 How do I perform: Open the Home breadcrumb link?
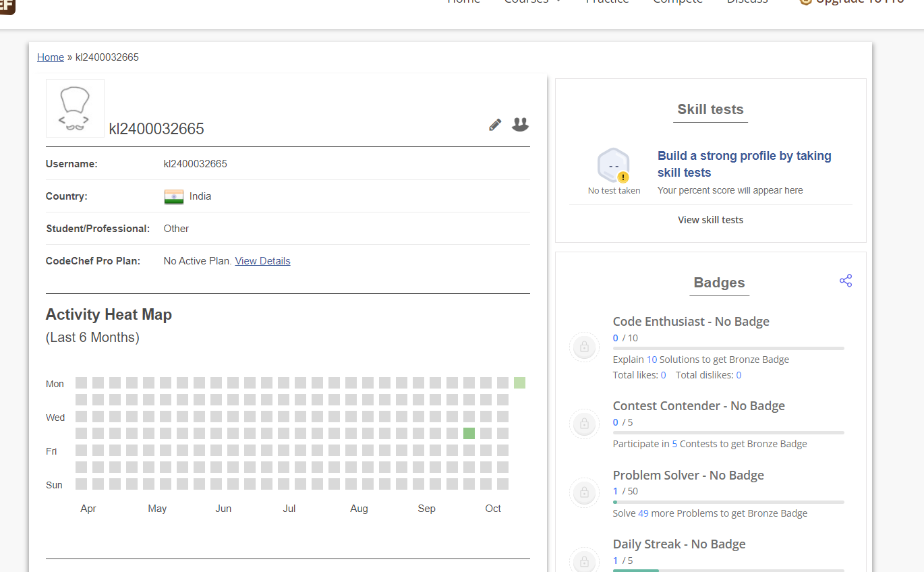51,57
